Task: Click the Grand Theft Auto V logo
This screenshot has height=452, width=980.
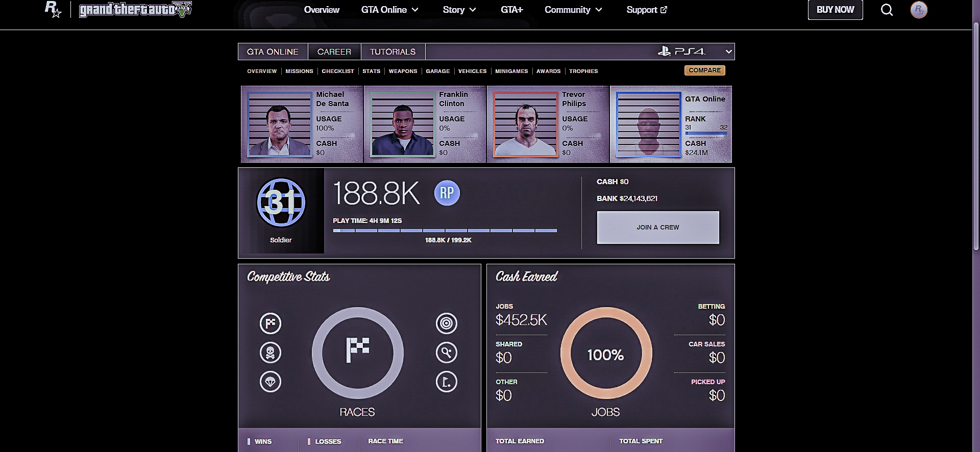Action: (135, 10)
